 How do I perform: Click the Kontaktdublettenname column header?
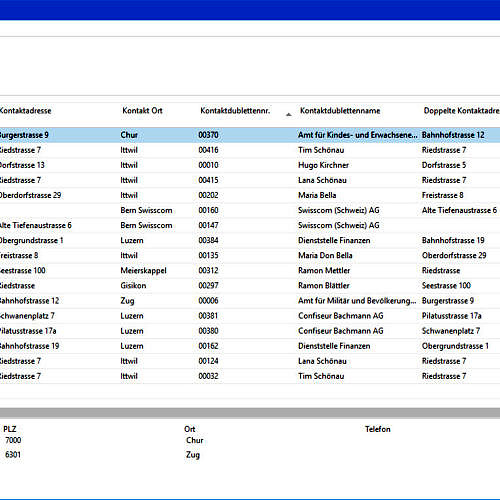340,111
